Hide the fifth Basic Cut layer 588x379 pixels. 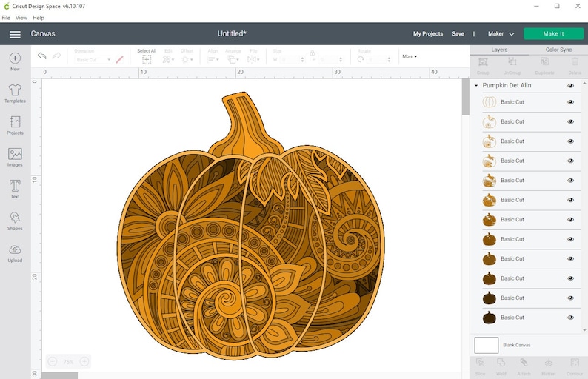pos(570,181)
